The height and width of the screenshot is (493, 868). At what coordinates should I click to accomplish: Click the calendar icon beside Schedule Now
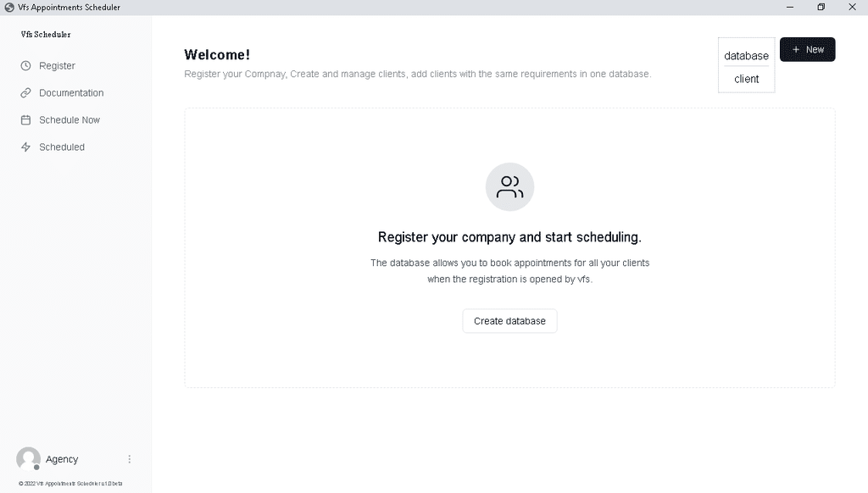coord(25,120)
